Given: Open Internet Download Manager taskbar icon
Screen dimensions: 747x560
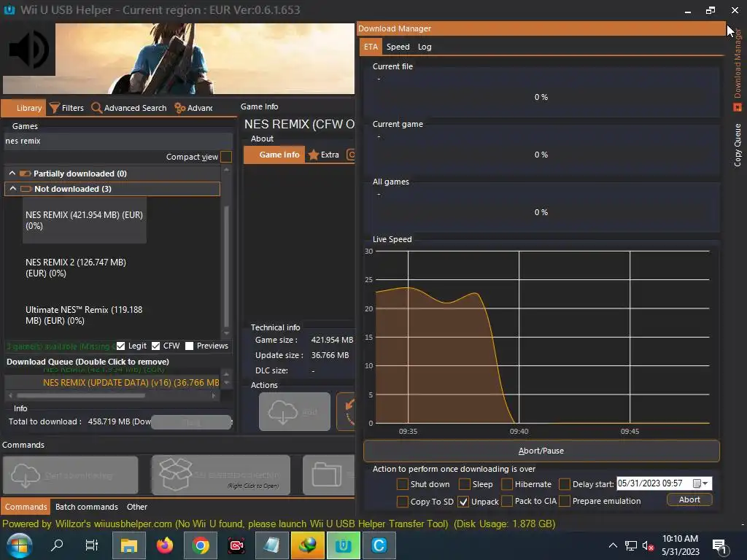Looking at the screenshot, I should 308,545.
